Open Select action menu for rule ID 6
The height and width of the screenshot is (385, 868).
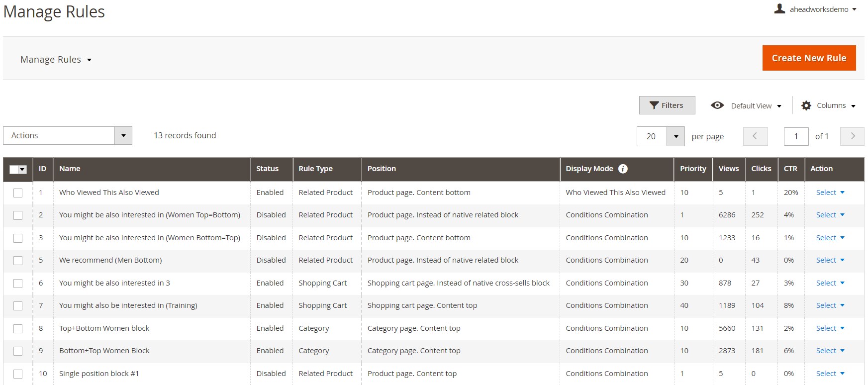[830, 283]
